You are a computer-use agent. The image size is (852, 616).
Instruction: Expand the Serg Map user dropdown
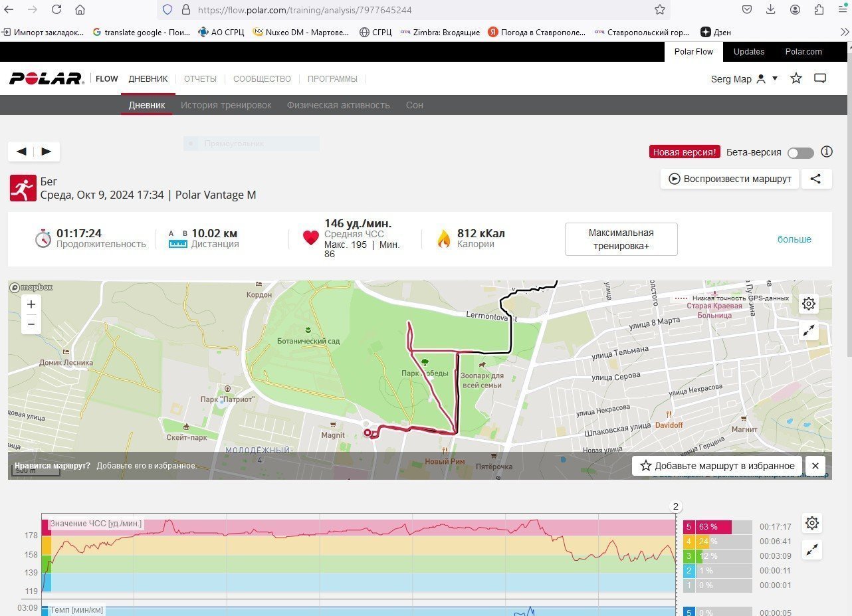(x=744, y=79)
